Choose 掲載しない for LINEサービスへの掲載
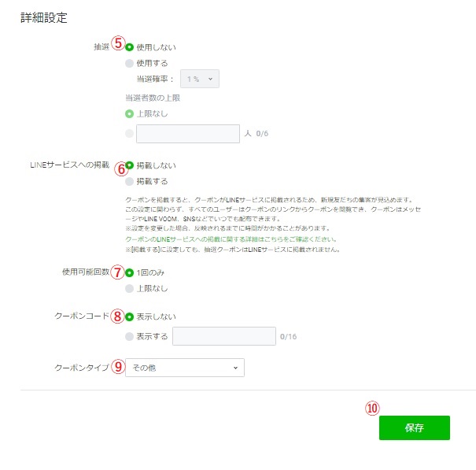 (x=129, y=165)
